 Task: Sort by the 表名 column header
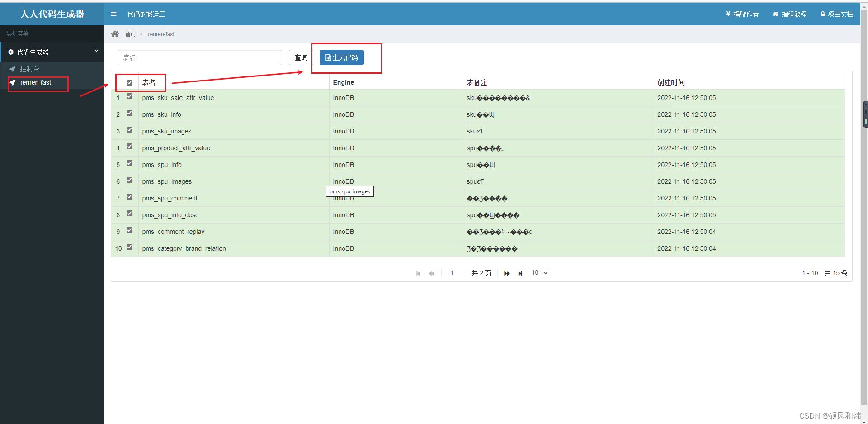coord(234,82)
